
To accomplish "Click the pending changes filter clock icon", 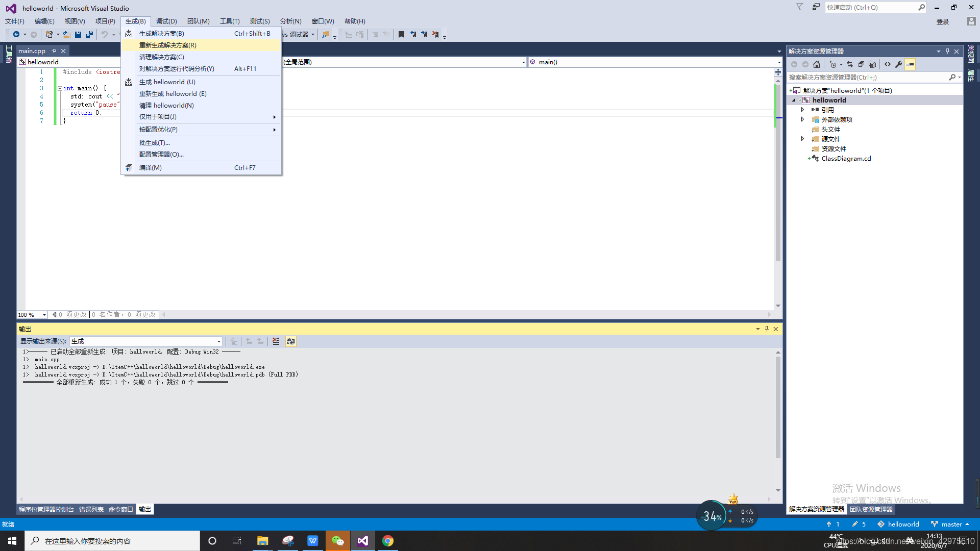I will pos(833,64).
